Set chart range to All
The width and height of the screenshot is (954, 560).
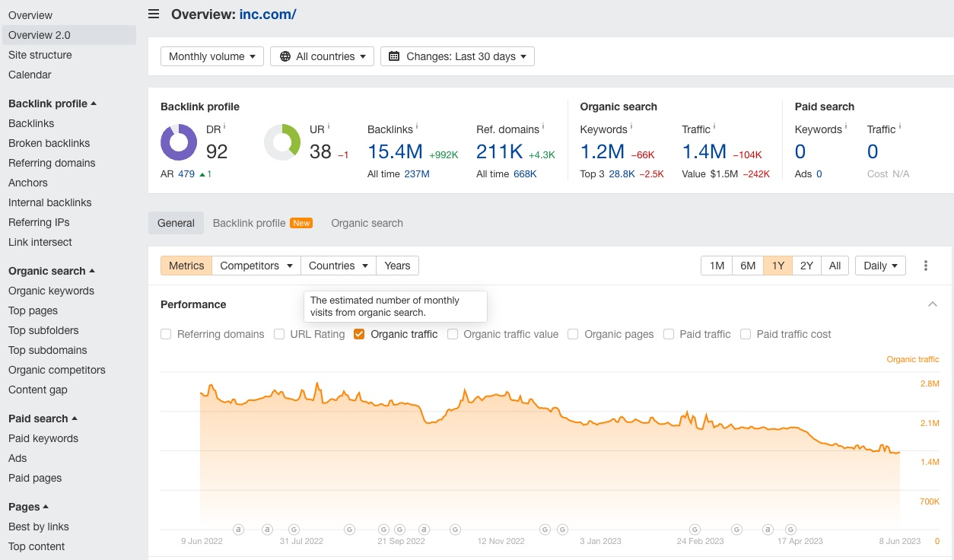coord(835,266)
